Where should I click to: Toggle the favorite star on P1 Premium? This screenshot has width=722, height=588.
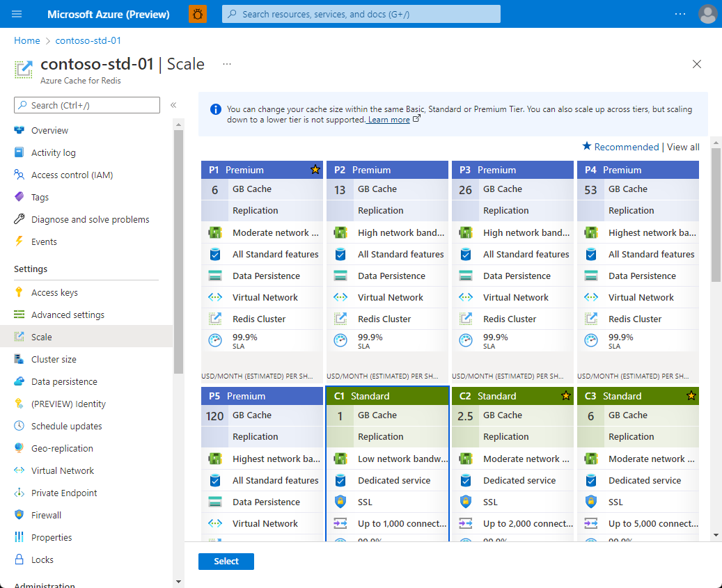(315, 168)
